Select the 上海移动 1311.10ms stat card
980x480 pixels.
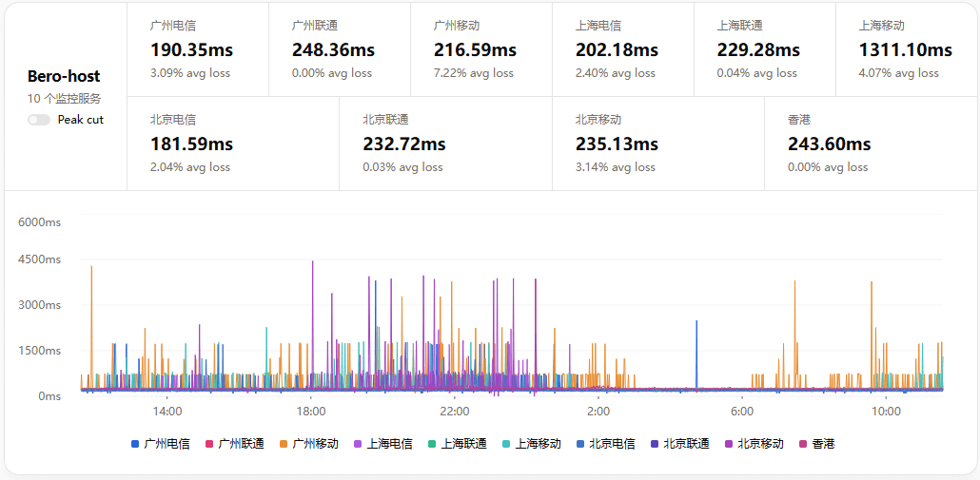pos(906,49)
